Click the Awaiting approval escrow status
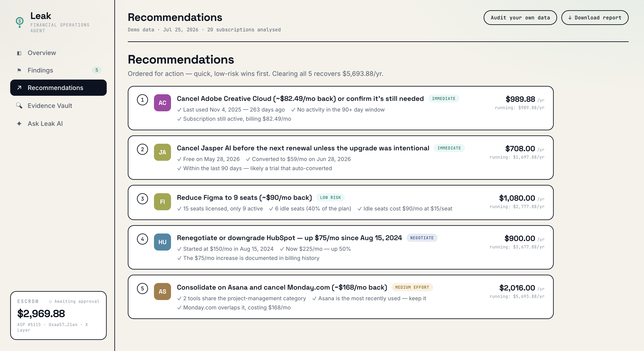Viewport: 644px width, 351px height. tap(74, 302)
